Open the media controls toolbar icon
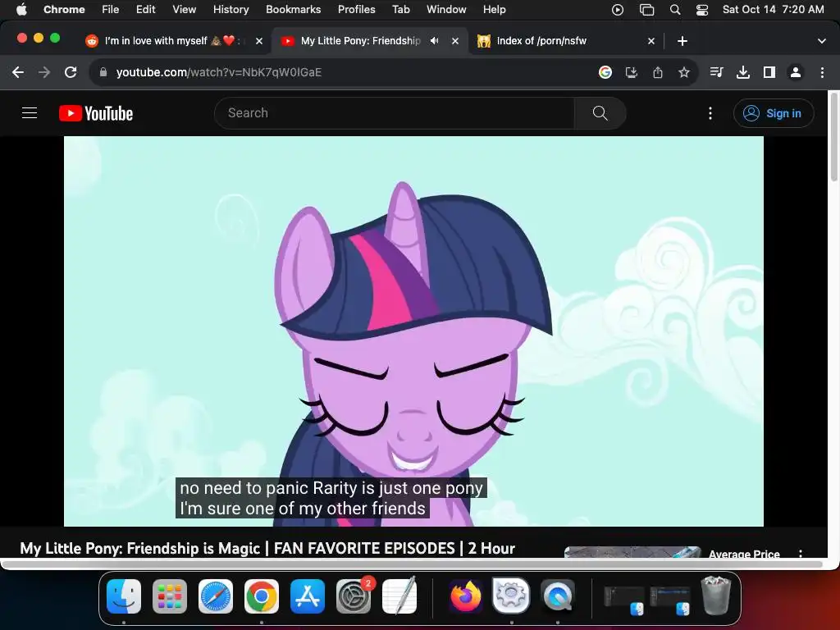840x630 pixels. (x=716, y=72)
